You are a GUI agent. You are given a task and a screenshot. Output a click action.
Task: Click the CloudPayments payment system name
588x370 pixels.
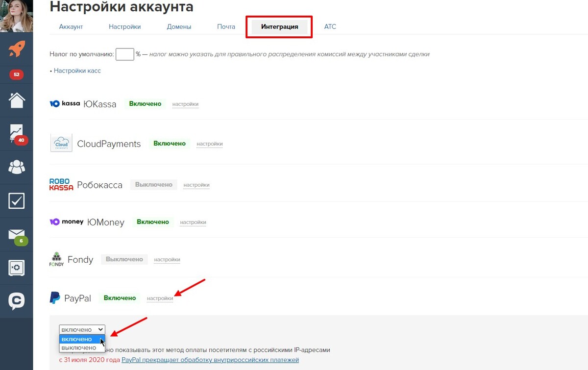coord(109,144)
